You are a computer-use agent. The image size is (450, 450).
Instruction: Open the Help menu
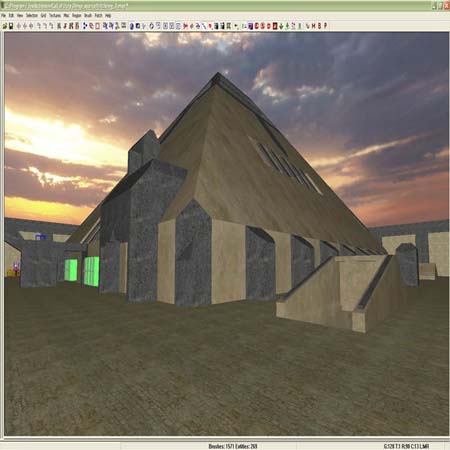click(108, 16)
